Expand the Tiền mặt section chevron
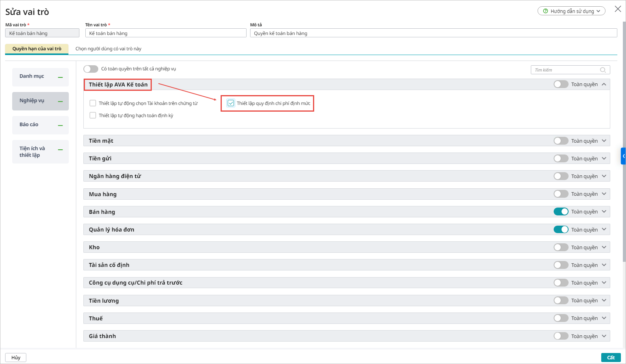The image size is (626, 364). [604, 141]
